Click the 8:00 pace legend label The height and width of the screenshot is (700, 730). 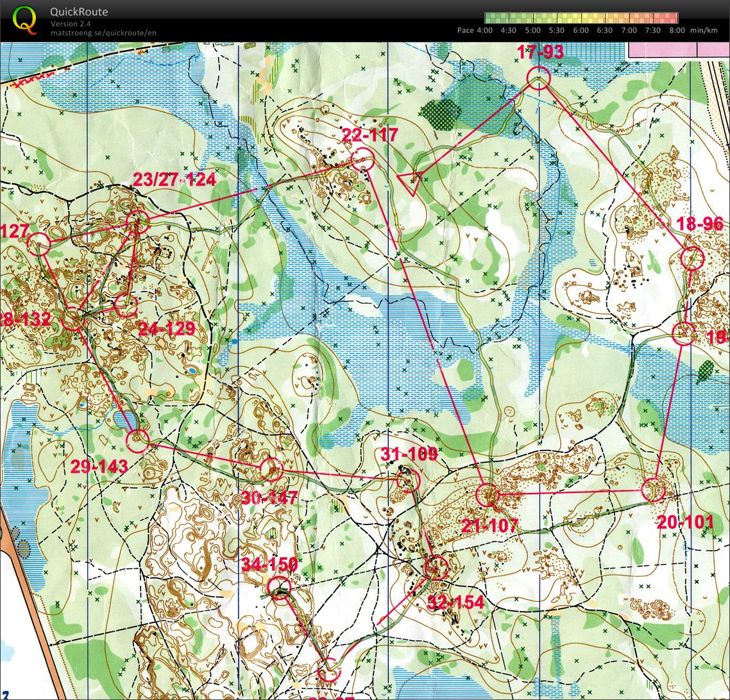(x=677, y=30)
